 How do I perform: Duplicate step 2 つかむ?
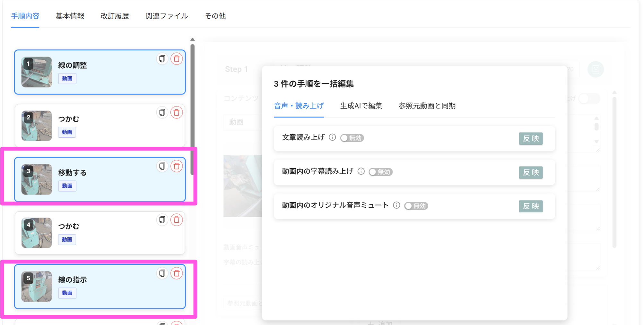pos(162,113)
